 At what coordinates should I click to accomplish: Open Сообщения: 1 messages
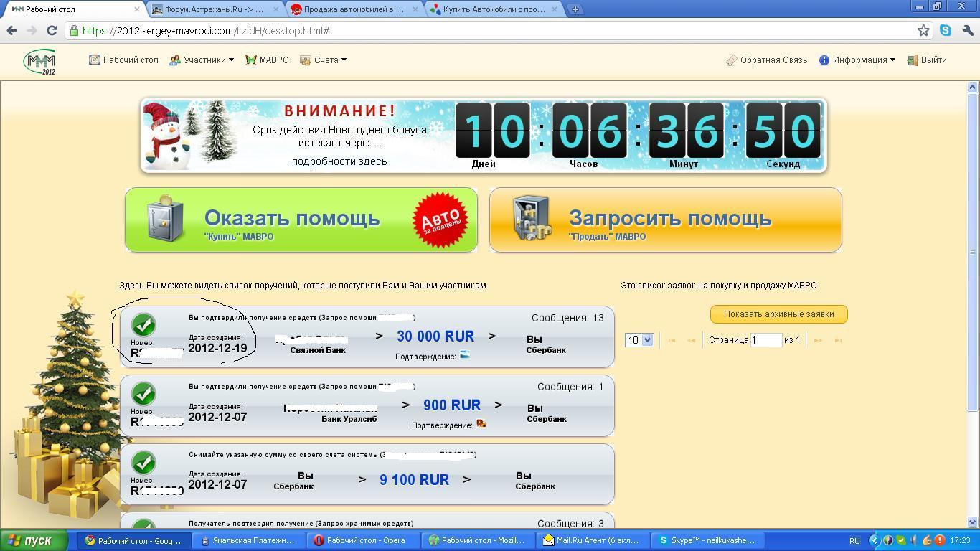coord(570,387)
